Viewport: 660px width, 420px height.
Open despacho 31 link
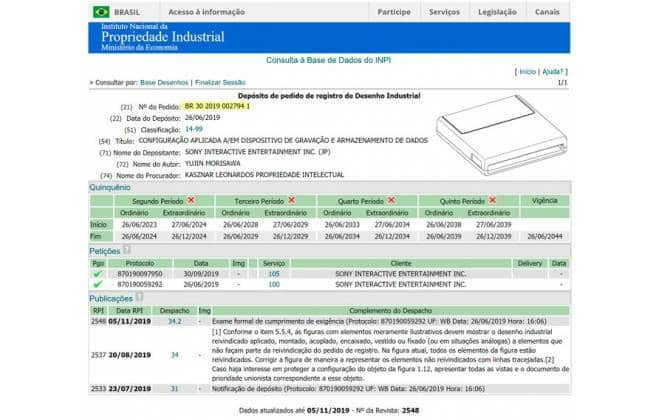pyautogui.click(x=175, y=389)
